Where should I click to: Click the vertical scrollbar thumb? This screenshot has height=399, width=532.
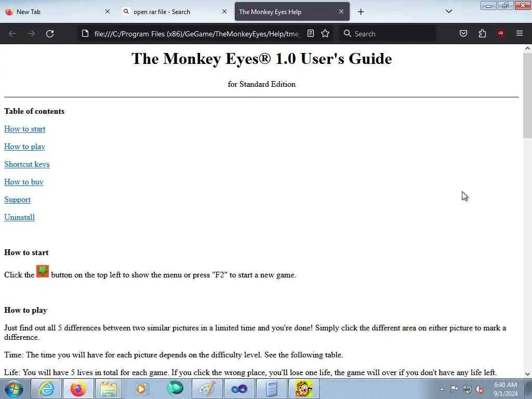coord(527,95)
